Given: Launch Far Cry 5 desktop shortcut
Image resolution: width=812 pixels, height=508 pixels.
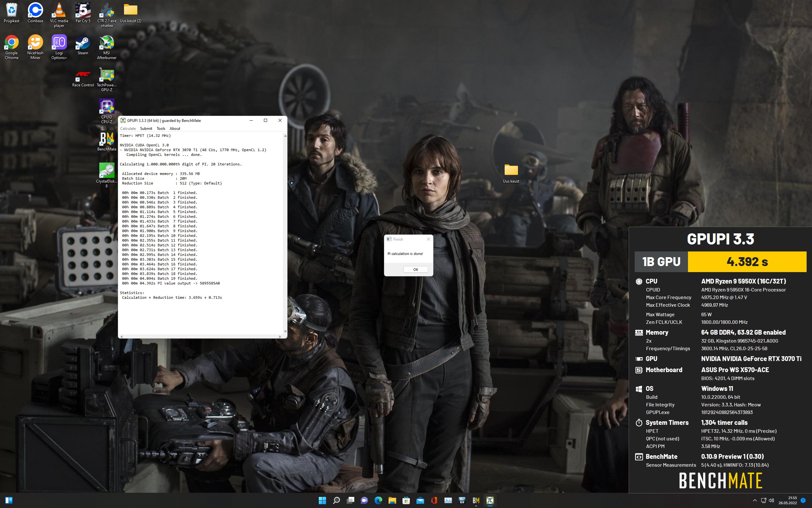Looking at the screenshot, I should pyautogui.click(x=83, y=13).
